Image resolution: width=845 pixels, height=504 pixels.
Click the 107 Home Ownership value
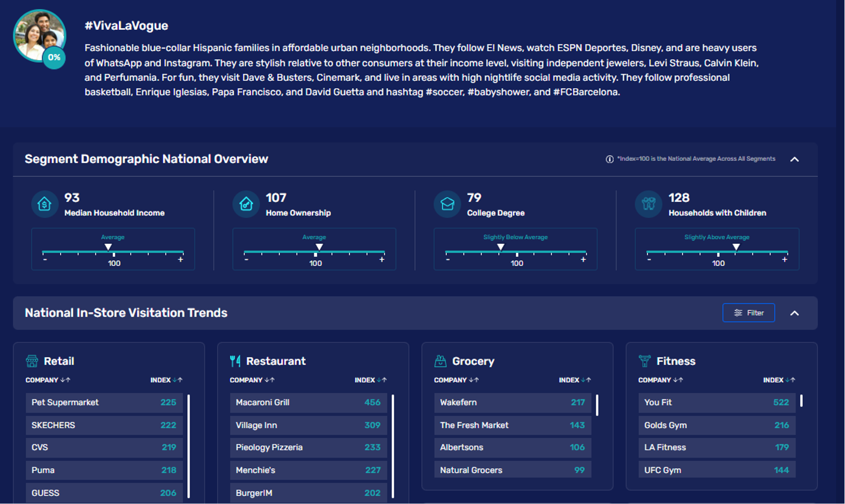point(276,198)
